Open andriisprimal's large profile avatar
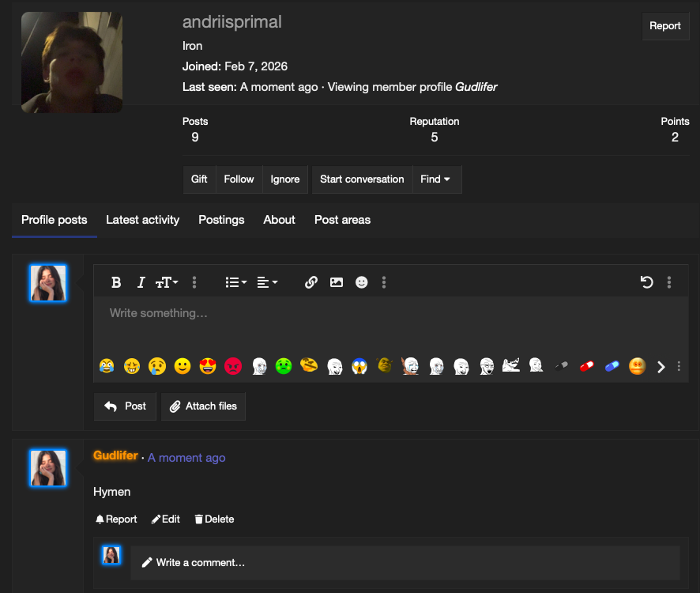 pos(72,62)
